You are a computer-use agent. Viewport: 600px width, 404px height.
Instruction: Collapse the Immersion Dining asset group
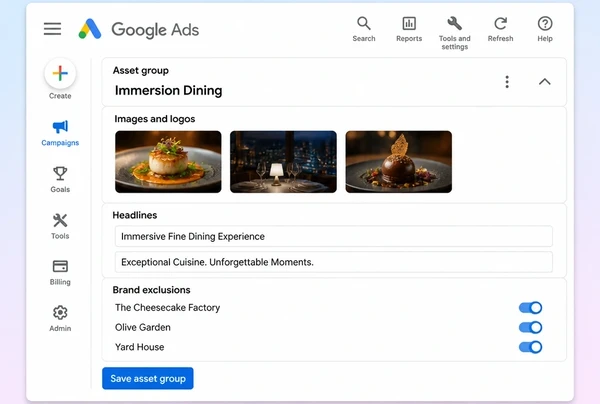click(x=545, y=81)
